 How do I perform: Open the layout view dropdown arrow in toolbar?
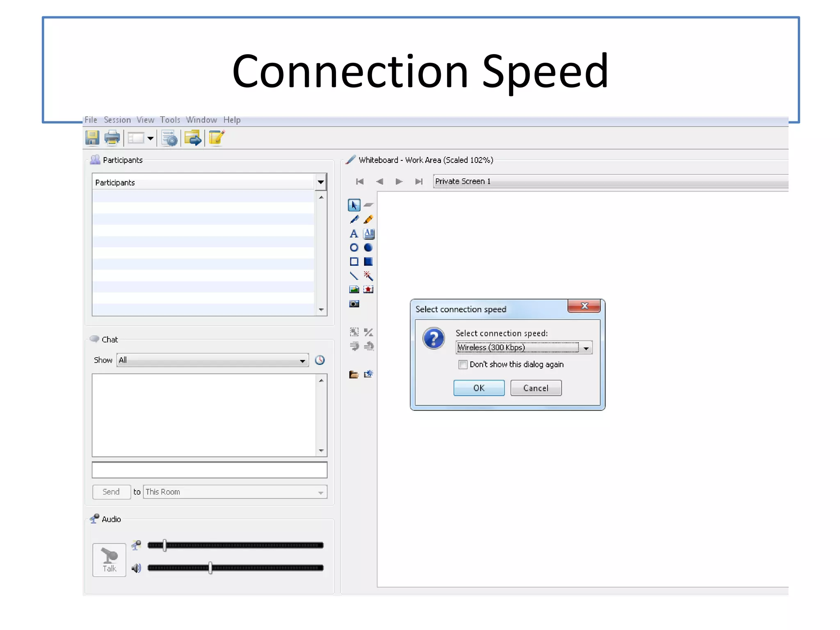(x=151, y=139)
